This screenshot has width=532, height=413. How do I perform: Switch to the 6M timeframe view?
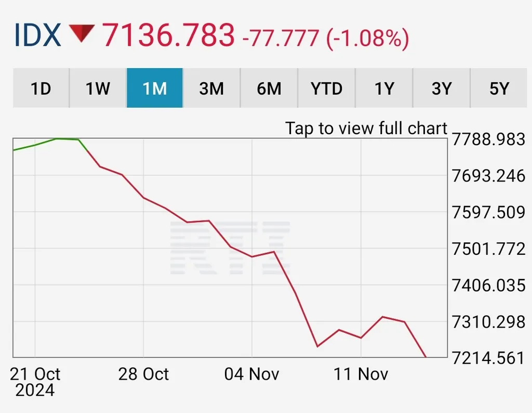[269, 88]
